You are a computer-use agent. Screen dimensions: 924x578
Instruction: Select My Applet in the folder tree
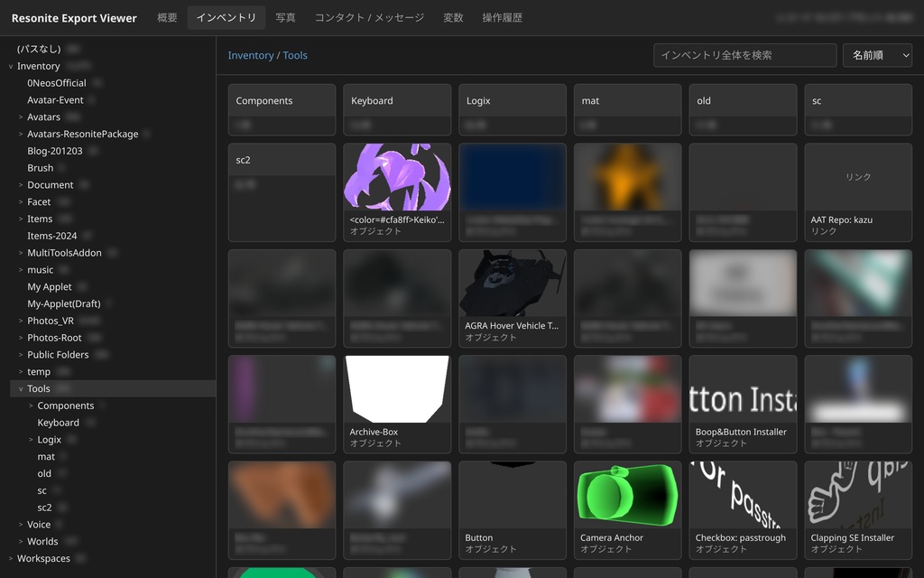[50, 286]
